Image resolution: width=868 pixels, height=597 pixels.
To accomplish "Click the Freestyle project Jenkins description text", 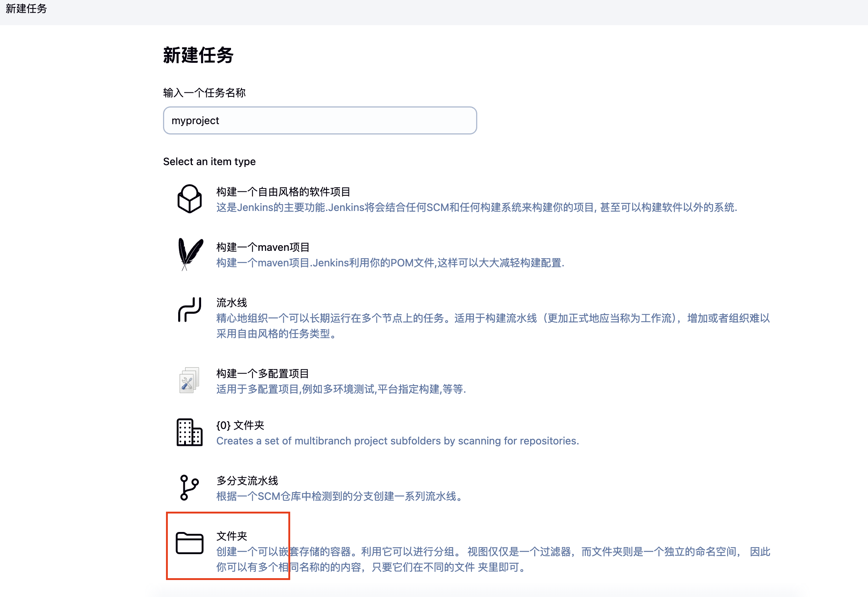I will coord(476,208).
